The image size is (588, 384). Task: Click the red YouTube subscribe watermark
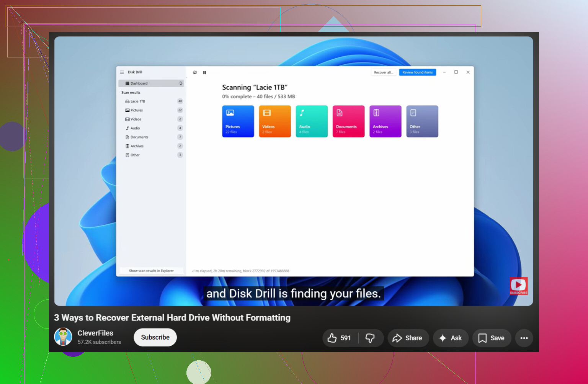pos(519,286)
